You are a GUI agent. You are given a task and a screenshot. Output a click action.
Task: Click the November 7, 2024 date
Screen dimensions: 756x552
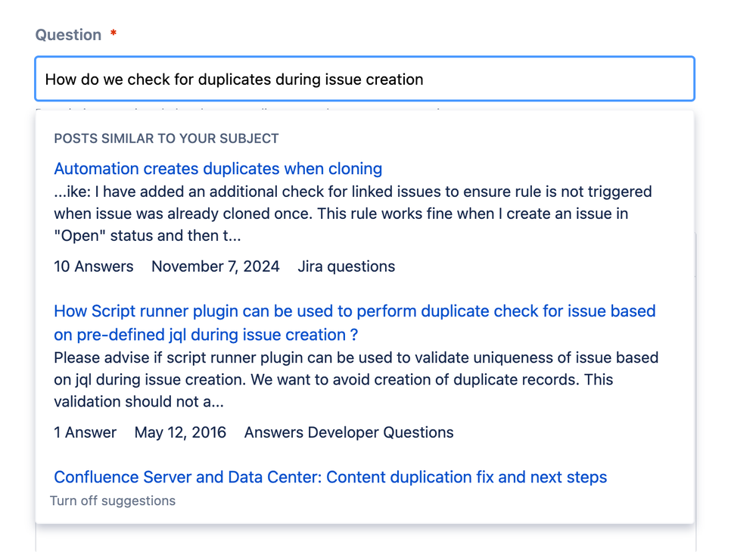216,267
